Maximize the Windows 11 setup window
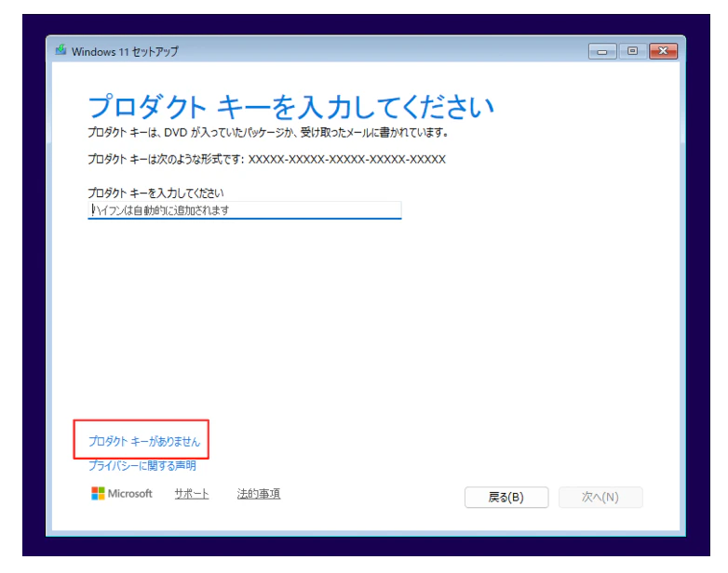Screen dimensions: 728x573 click(632, 51)
